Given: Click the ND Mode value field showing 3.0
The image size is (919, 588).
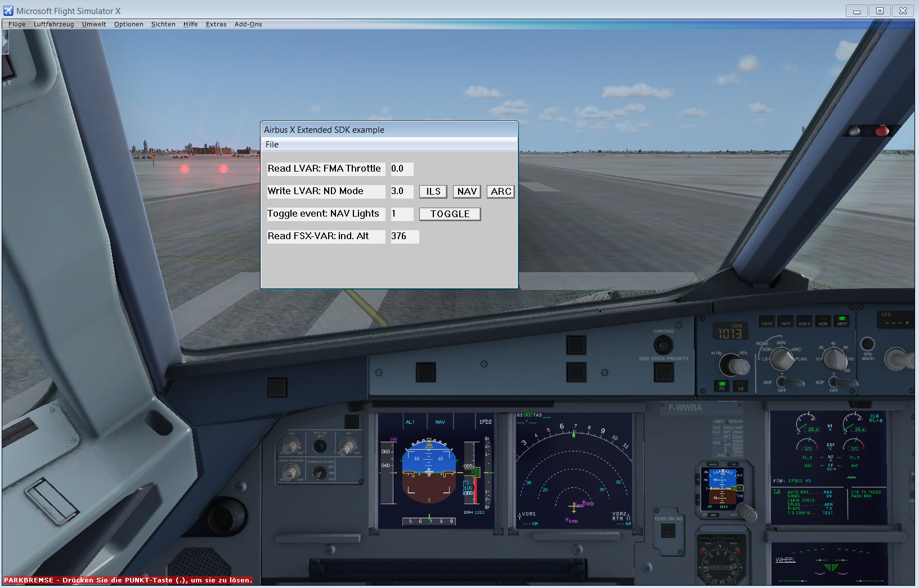Looking at the screenshot, I should coord(402,191).
